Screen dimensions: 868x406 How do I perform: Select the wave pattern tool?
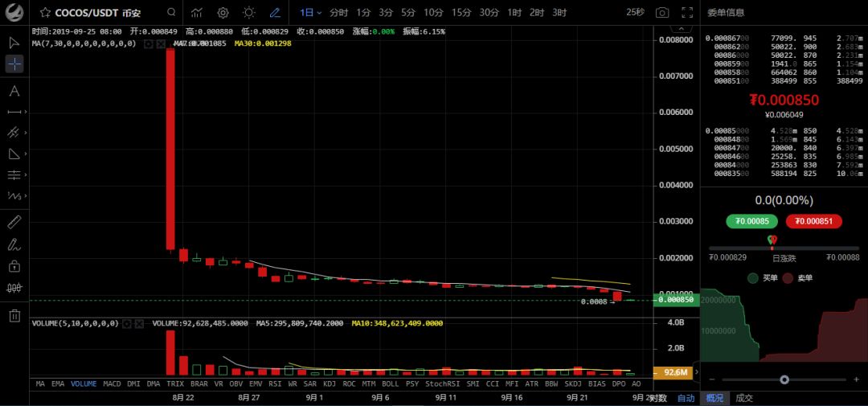coord(14,196)
